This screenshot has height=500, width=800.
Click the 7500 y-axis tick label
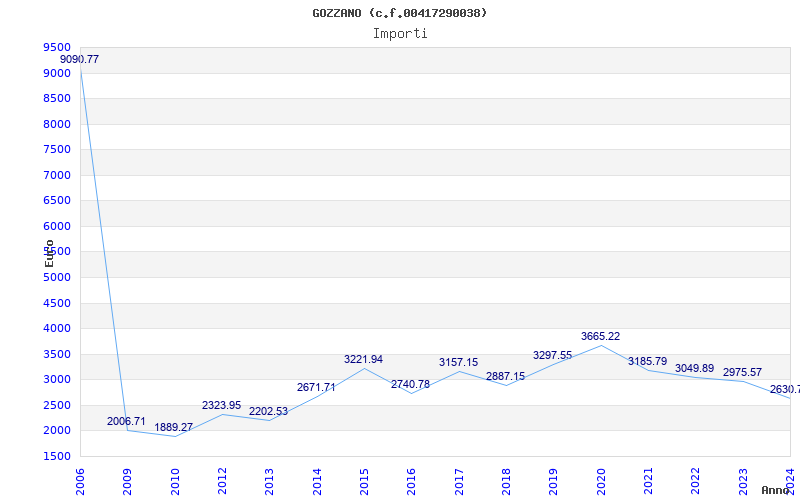point(57,149)
